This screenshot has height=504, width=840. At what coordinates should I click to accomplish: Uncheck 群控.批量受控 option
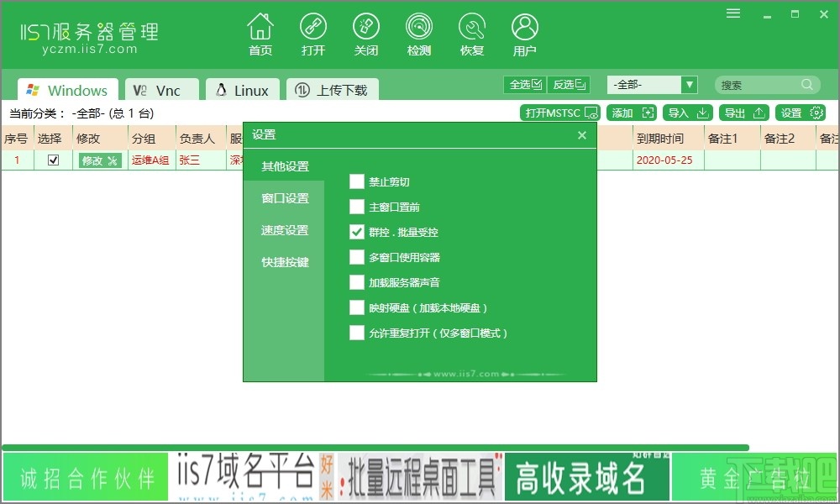coord(356,232)
